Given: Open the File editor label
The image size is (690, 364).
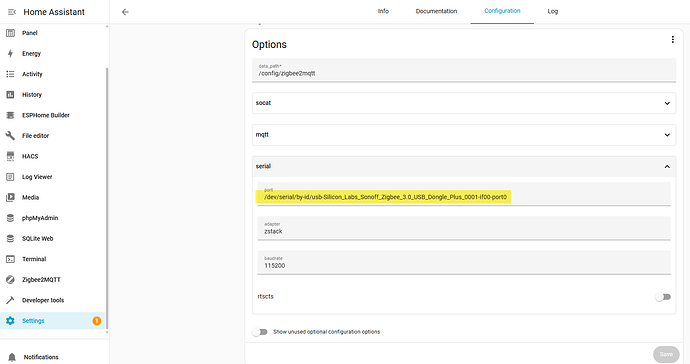Looking at the screenshot, I should [35, 136].
